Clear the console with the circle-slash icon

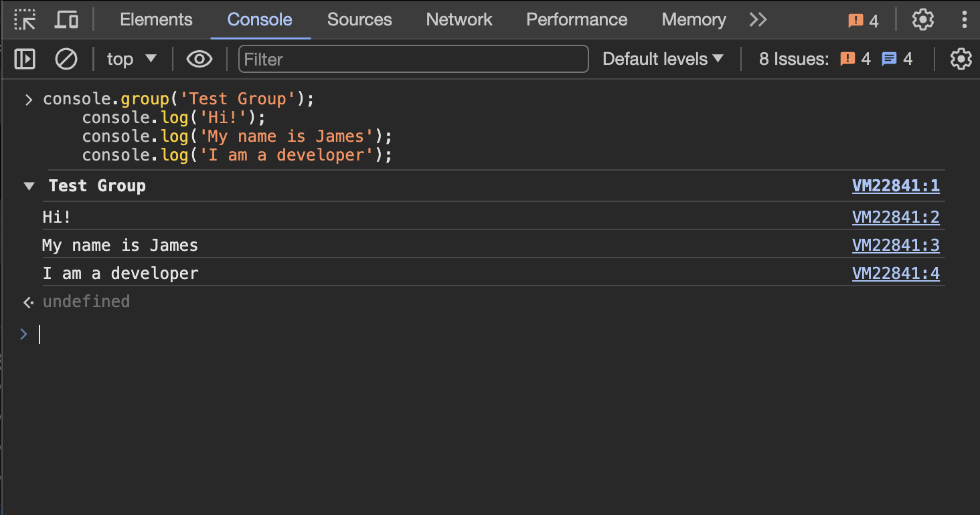(x=66, y=59)
